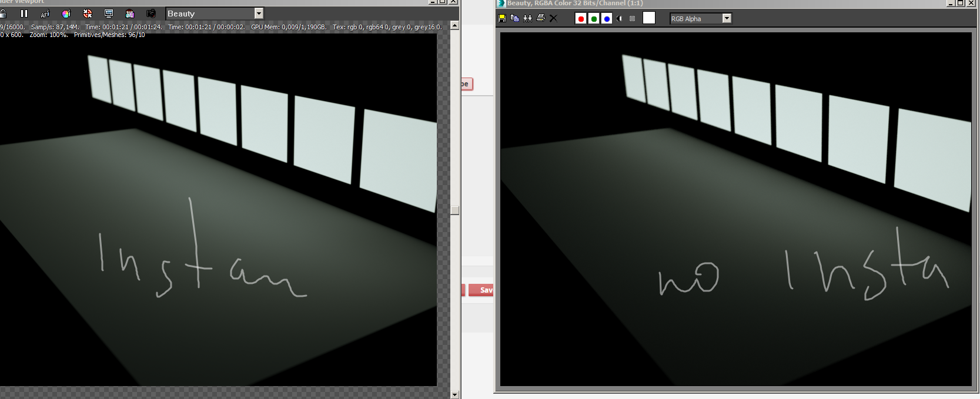The height and width of the screenshot is (399, 980).
Task: Toggle the blue channel button
Action: (x=607, y=19)
